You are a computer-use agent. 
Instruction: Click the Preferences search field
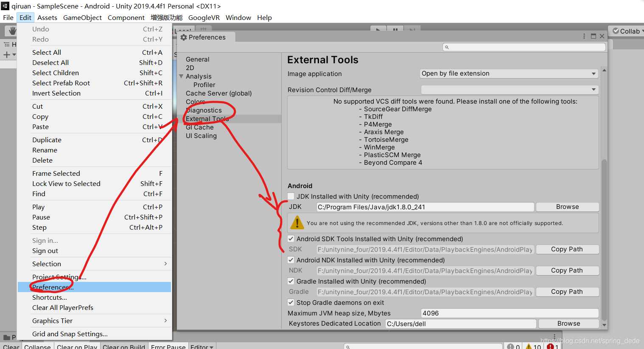click(524, 47)
